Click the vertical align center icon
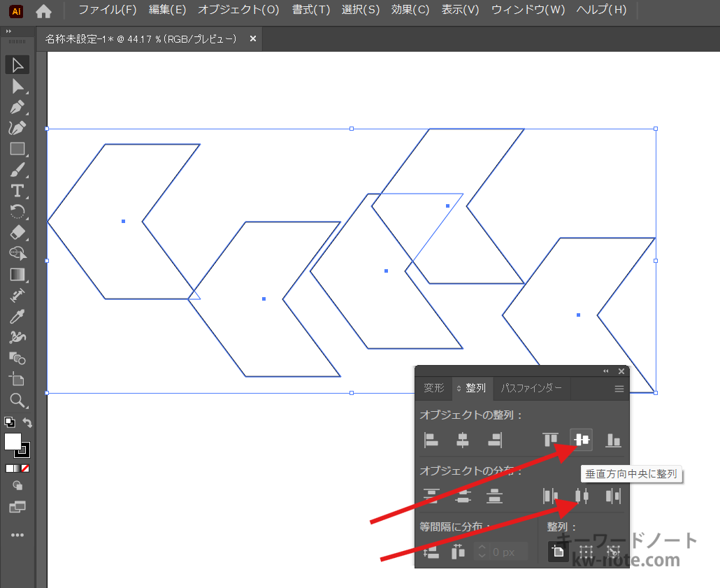Viewport: 720px width, 588px height. click(x=582, y=440)
